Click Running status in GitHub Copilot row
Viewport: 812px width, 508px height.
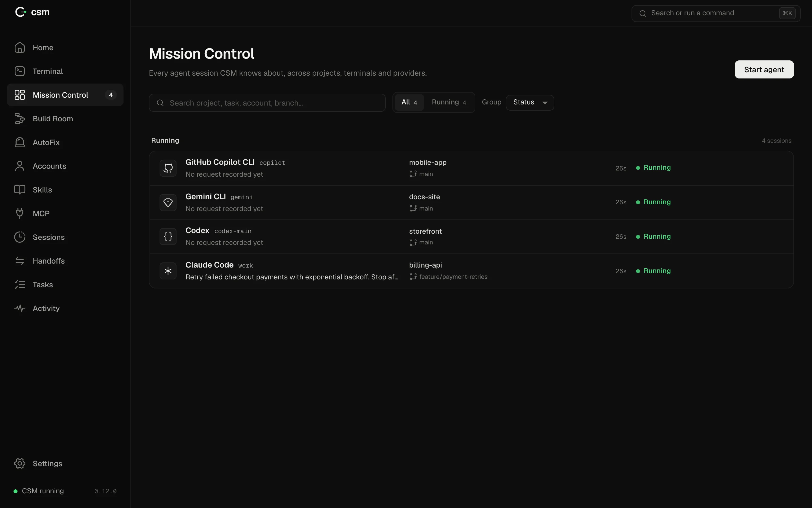click(653, 168)
